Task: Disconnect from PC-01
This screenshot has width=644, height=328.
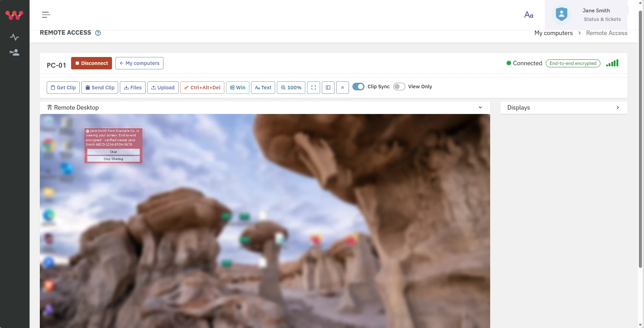Action: pos(91,63)
